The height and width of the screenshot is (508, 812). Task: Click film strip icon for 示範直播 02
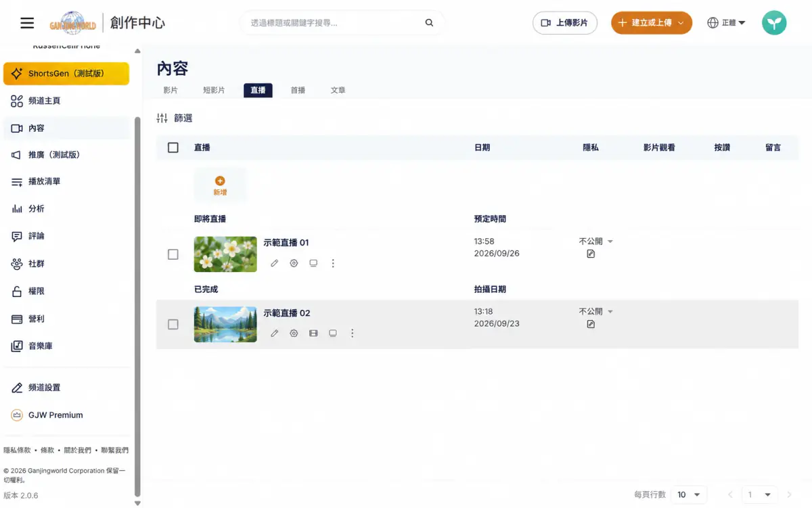[x=313, y=333]
